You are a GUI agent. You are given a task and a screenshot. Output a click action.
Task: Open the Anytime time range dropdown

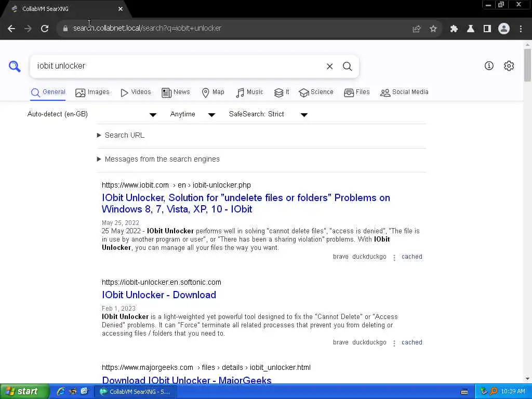click(x=192, y=114)
